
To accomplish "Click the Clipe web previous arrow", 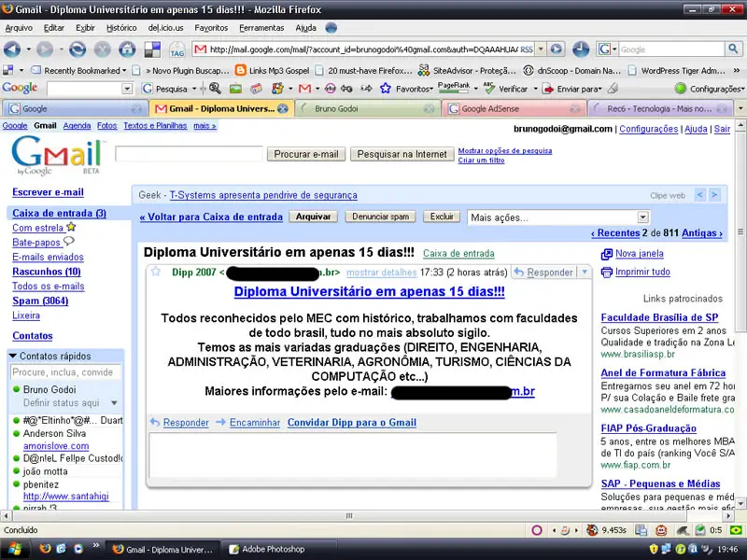I will pos(699,195).
